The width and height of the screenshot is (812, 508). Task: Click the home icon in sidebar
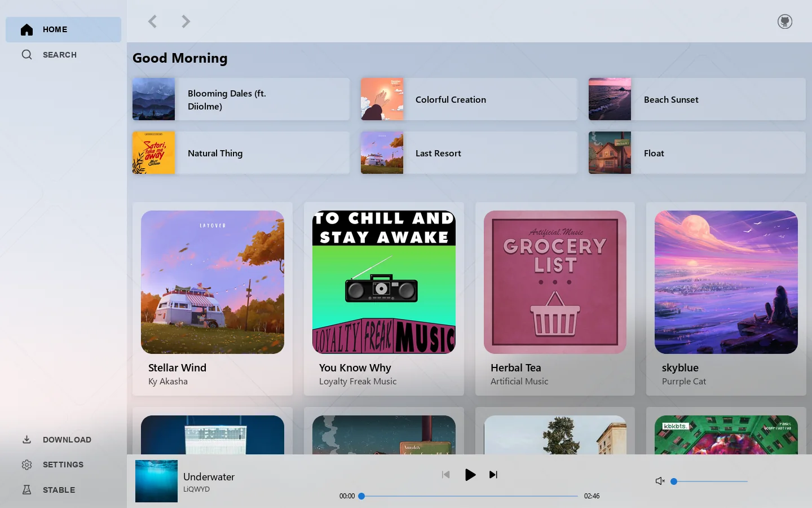(x=27, y=29)
